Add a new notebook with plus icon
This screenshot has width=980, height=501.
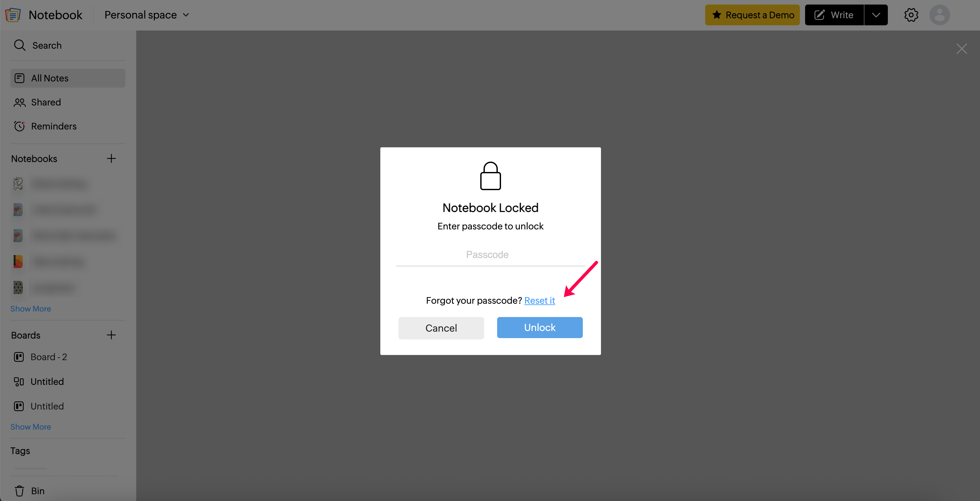point(111,158)
